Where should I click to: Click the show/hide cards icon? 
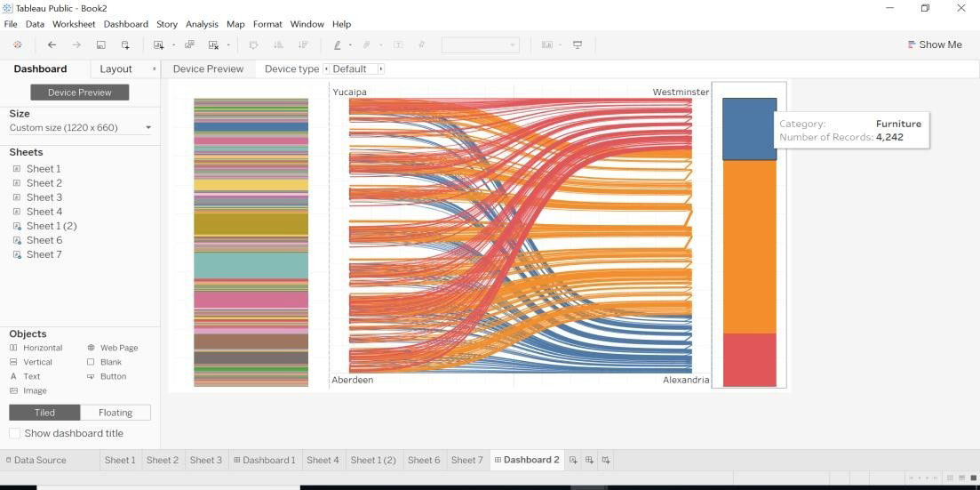[547, 45]
